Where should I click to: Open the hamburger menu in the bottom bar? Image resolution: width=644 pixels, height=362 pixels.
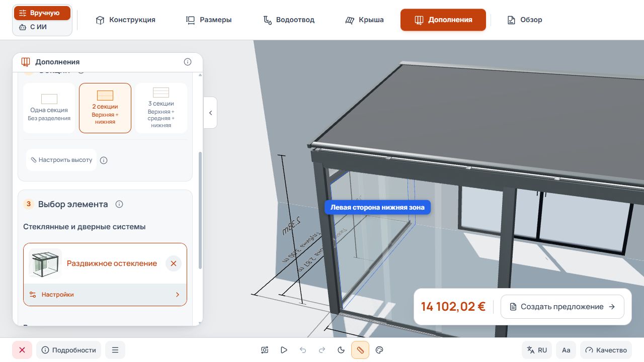point(115,350)
